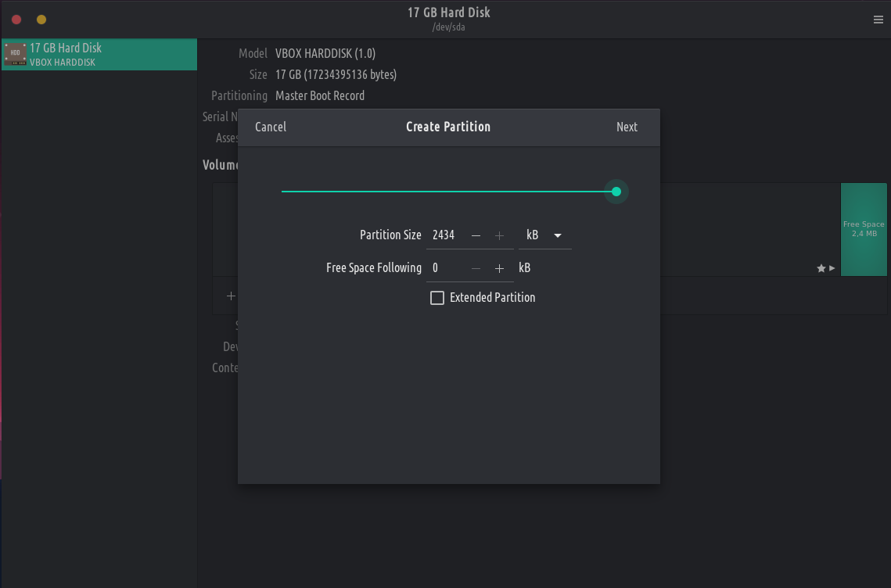Cancel the Create Partition dialog
The height and width of the screenshot is (588, 891).
[x=271, y=127]
